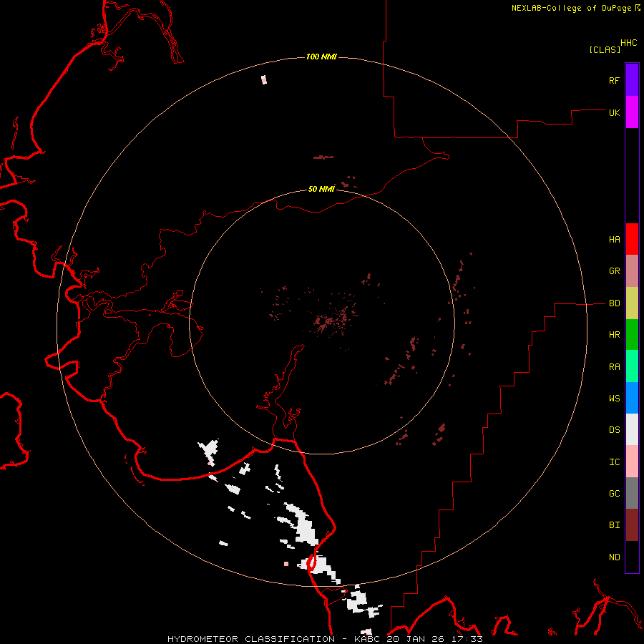Screen dimensions: 644x644
Task: Click the blue WS legend color swatch
Action: coord(632,398)
